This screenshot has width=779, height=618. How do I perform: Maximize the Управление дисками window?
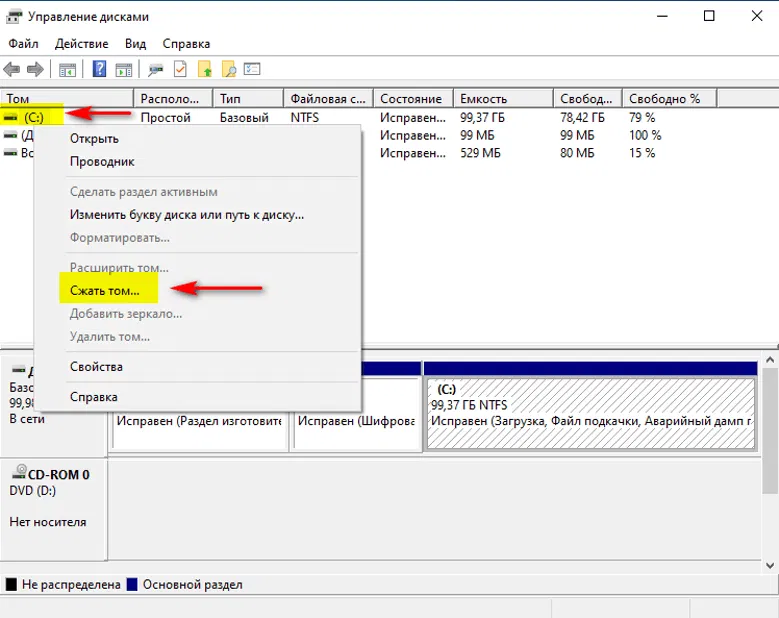coord(709,16)
